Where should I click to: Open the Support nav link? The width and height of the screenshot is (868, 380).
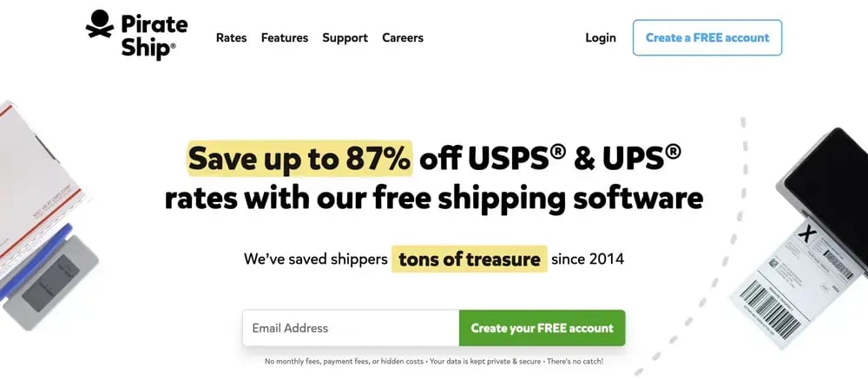point(345,38)
